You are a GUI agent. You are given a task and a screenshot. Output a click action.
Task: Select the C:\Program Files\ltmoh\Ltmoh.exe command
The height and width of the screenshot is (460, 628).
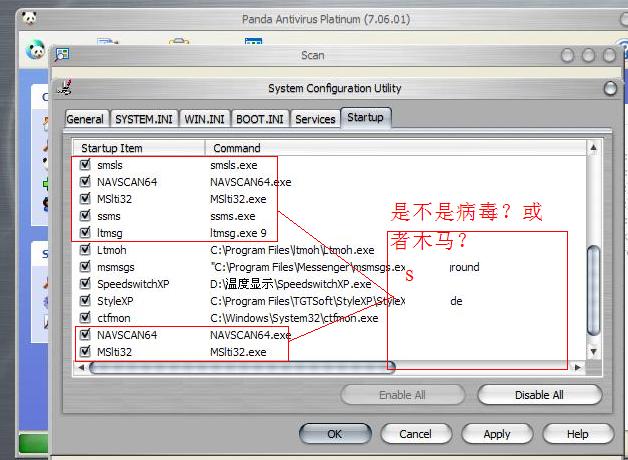[x=292, y=250]
